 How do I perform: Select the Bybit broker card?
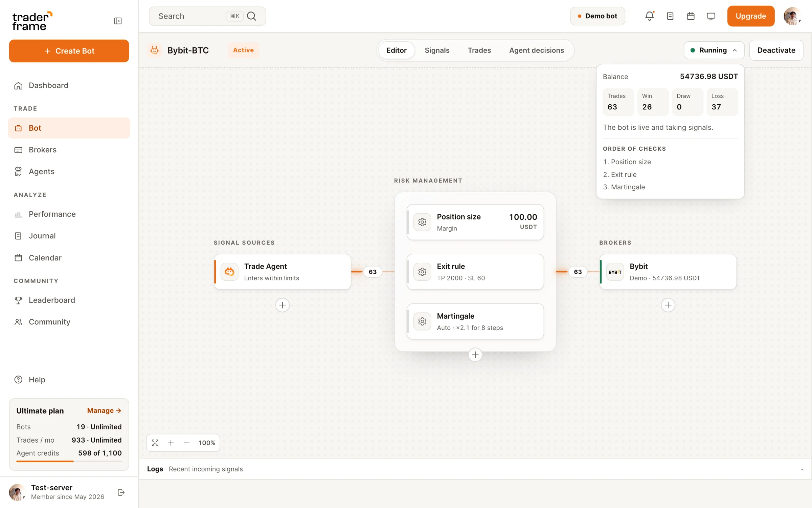click(668, 272)
